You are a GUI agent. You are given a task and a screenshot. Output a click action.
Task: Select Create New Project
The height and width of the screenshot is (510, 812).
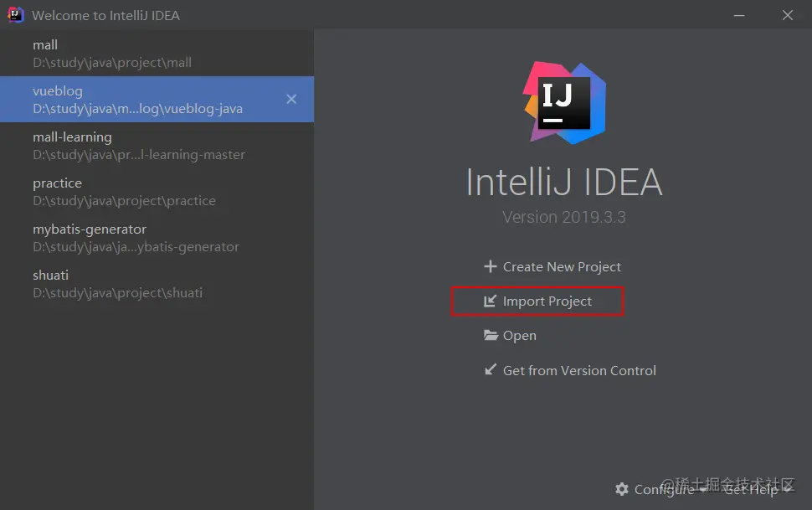[x=562, y=267]
